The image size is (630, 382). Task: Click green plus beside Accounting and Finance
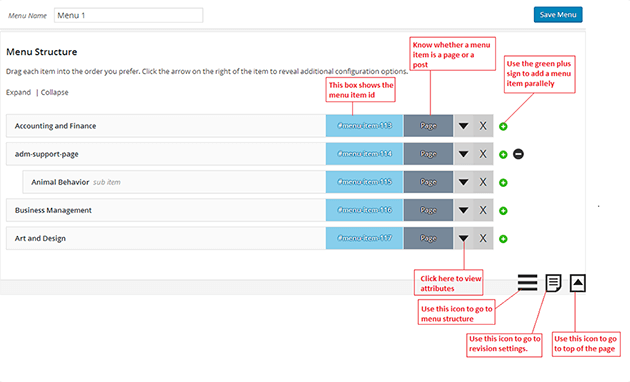[x=503, y=127]
